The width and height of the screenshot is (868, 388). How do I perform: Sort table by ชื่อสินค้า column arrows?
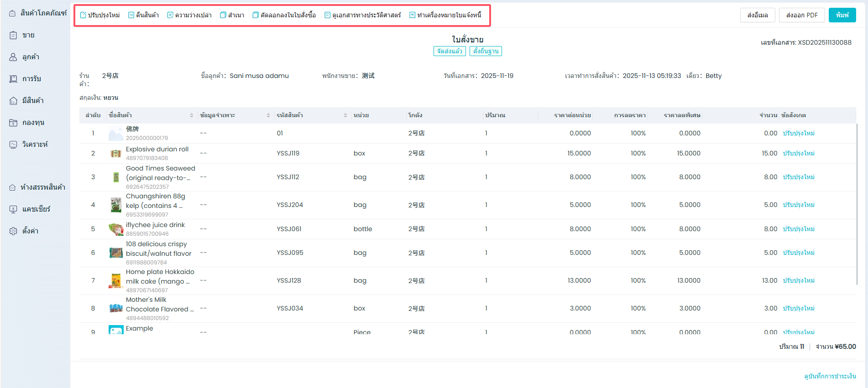point(192,115)
